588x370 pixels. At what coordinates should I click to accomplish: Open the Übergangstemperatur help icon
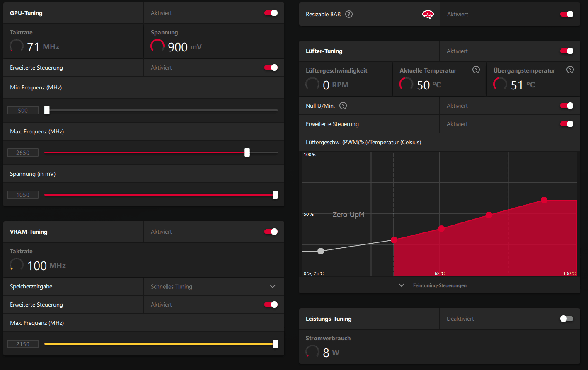click(x=570, y=70)
